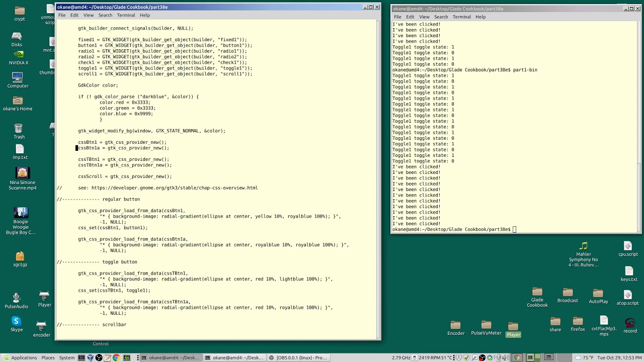Open the sgrt.gz archive icon
644x362 pixels.
(x=20, y=259)
